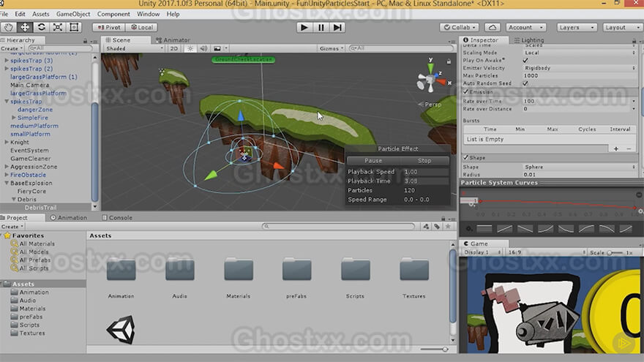The height and width of the screenshot is (362, 644).
Task: Open the Window menu
Action: tap(148, 14)
